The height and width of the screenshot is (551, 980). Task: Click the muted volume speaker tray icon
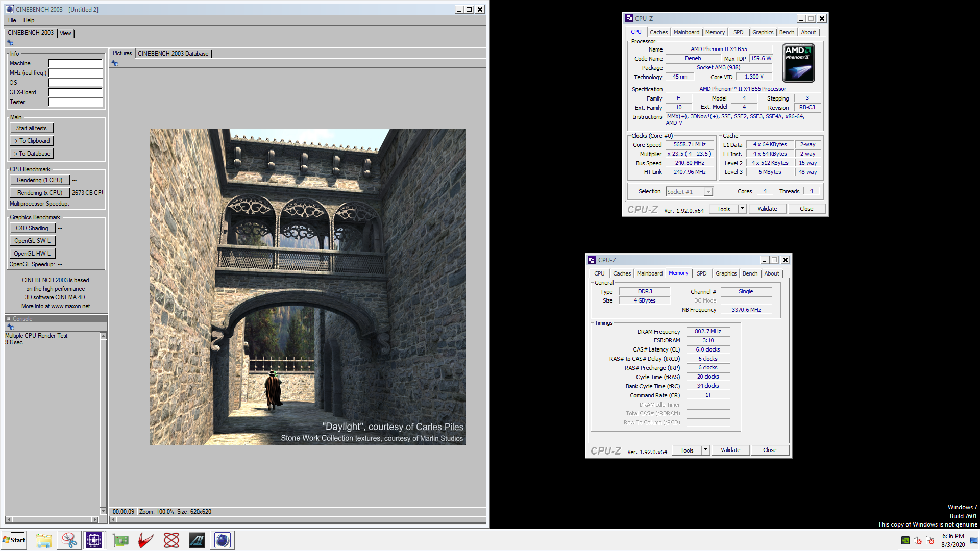click(x=918, y=540)
